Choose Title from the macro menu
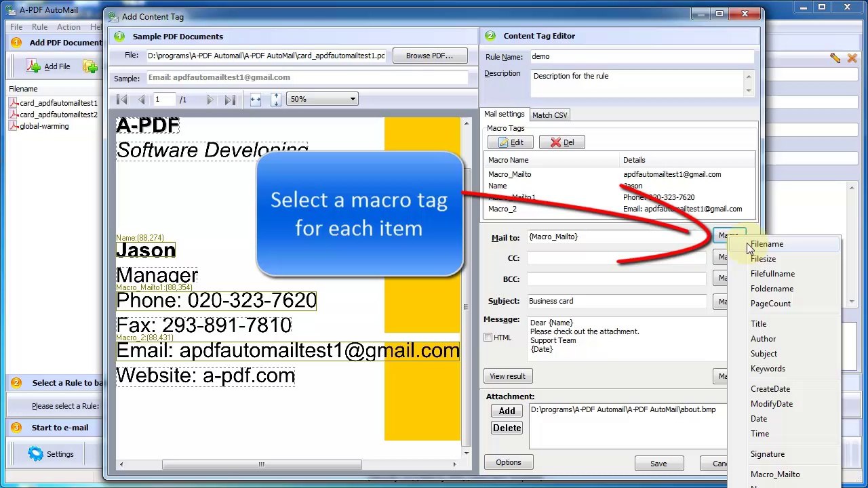The width and height of the screenshot is (868, 488). tap(784, 324)
